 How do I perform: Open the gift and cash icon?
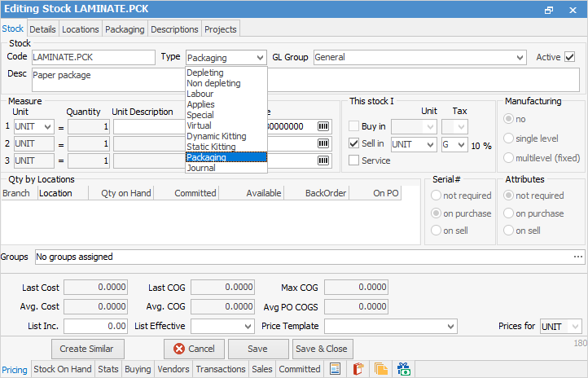[x=404, y=368]
